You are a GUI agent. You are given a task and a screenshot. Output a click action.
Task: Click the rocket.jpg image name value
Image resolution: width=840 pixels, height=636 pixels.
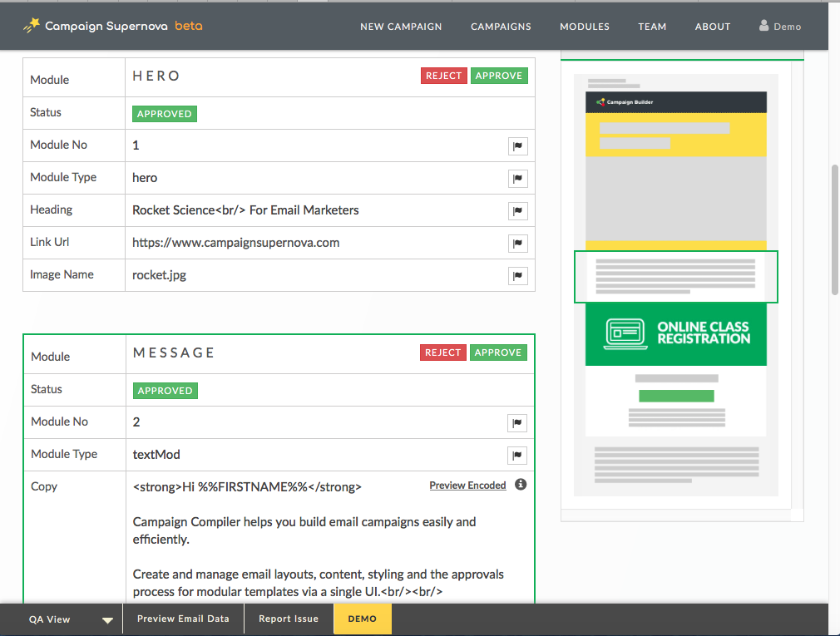[159, 275]
